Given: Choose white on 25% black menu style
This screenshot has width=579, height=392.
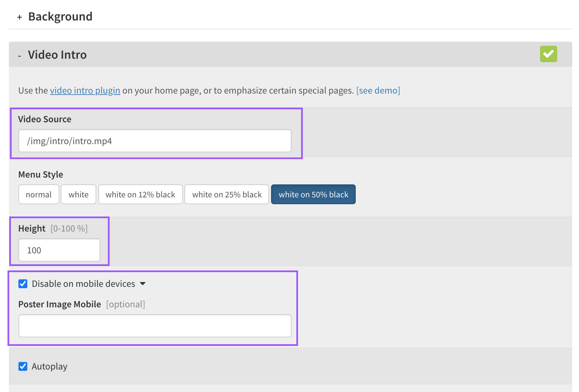Looking at the screenshot, I should [x=227, y=195].
